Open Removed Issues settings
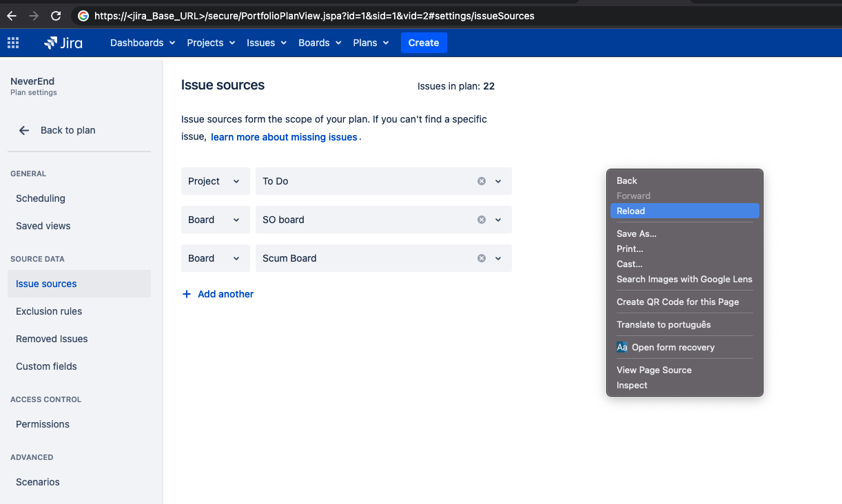Image resolution: width=842 pixels, height=504 pixels. (x=79, y=339)
